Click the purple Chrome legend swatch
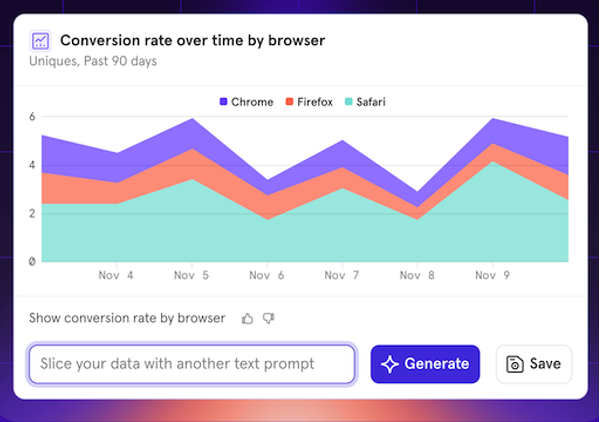The image size is (600, 422). click(223, 102)
